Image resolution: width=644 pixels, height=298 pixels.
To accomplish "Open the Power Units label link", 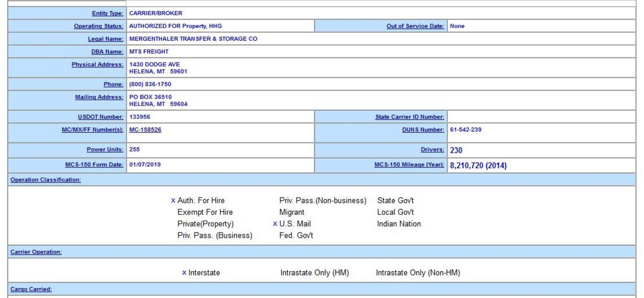I will pyautogui.click(x=106, y=149).
